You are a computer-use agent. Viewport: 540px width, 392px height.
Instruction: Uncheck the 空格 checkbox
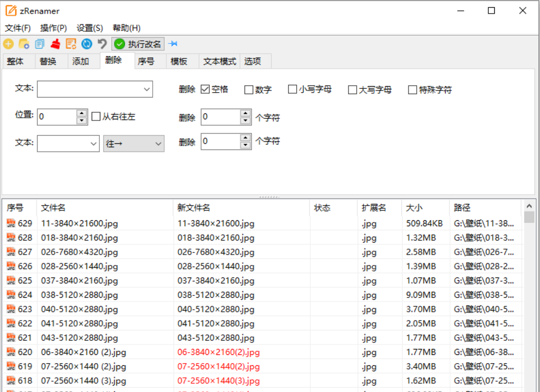point(205,89)
